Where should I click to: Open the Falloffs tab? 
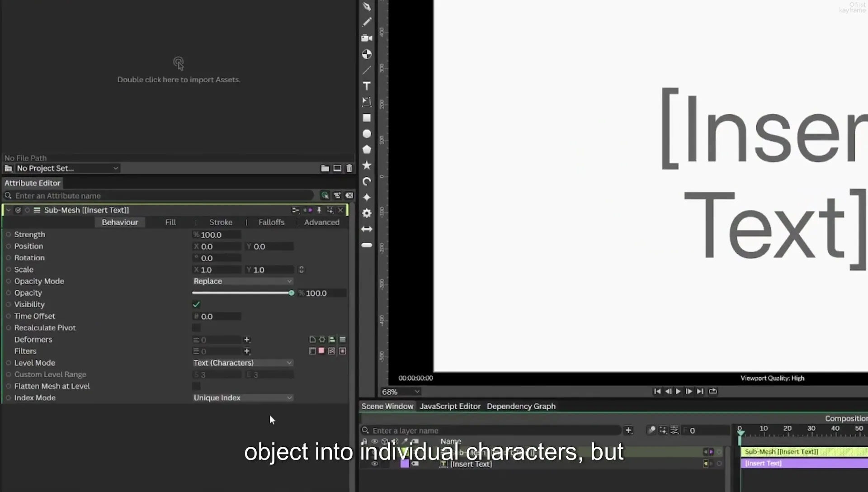point(271,222)
